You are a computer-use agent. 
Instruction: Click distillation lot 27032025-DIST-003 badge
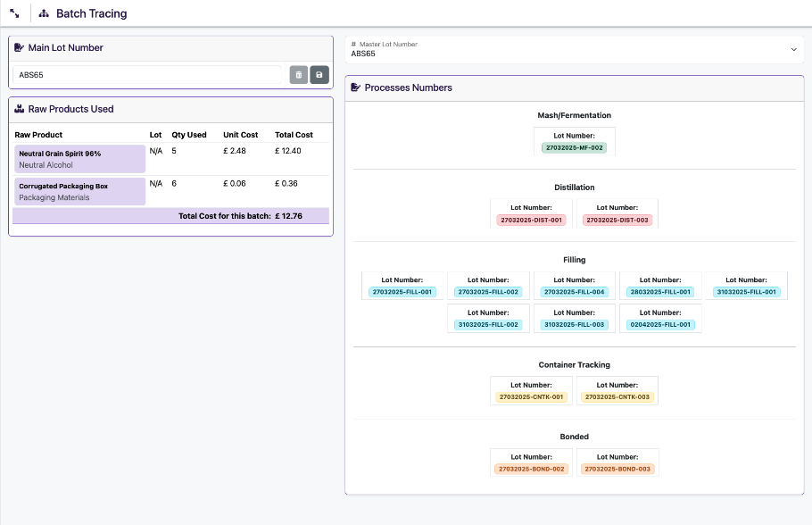pos(617,220)
